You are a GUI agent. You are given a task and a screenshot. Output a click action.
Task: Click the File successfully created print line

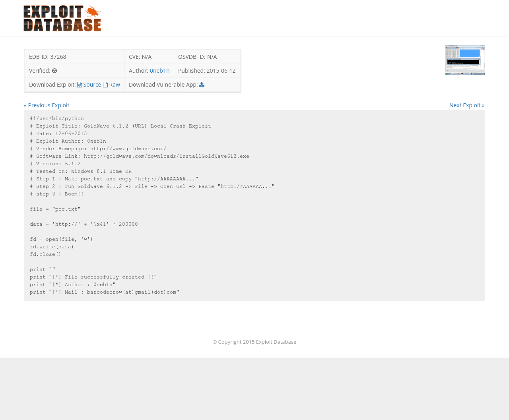point(93,277)
